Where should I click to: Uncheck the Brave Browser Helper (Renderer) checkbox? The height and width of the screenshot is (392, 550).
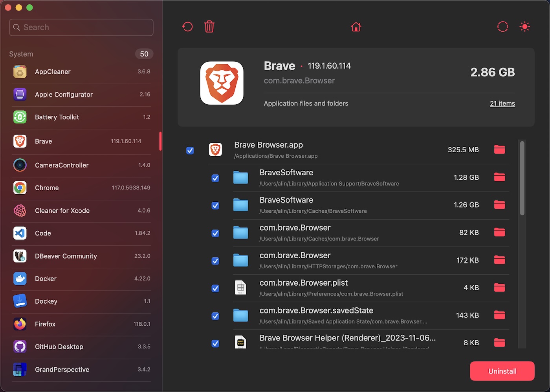pos(215,344)
